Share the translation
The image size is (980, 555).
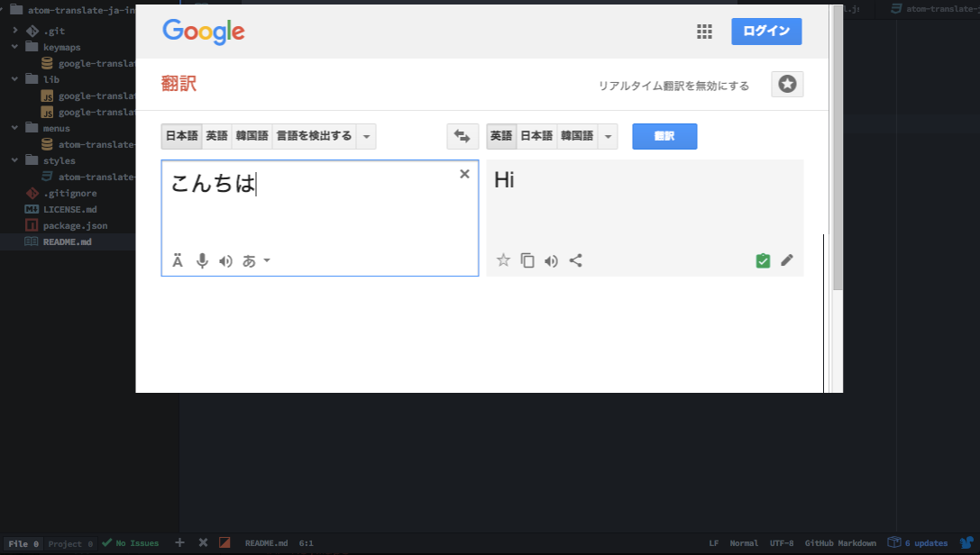575,260
